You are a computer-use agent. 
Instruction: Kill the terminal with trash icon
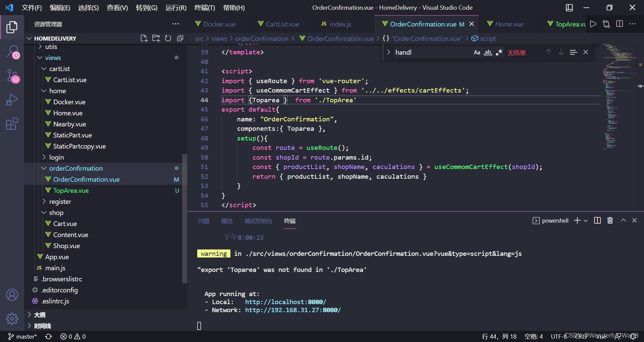pyautogui.click(x=610, y=220)
